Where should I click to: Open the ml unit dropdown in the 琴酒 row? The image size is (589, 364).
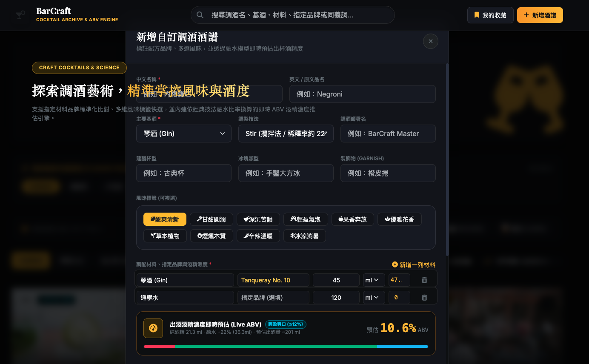374,280
